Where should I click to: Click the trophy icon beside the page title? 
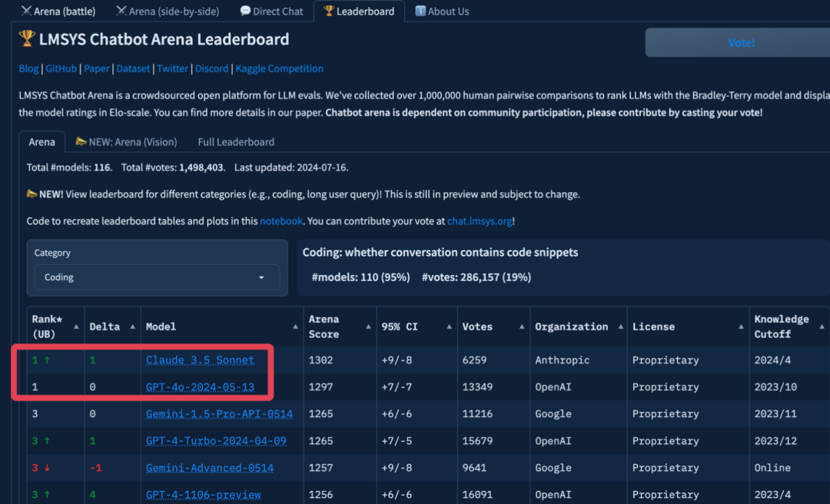26,38
